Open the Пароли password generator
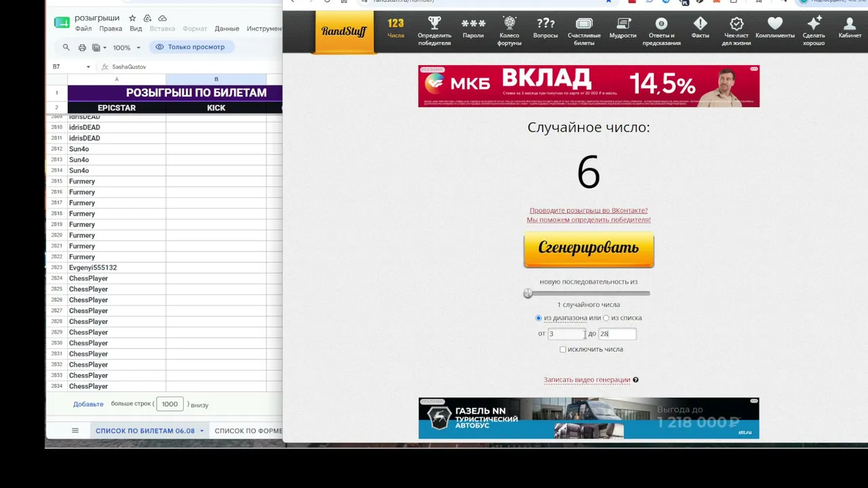The width and height of the screenshot is (868, 488). pos(473,29)
